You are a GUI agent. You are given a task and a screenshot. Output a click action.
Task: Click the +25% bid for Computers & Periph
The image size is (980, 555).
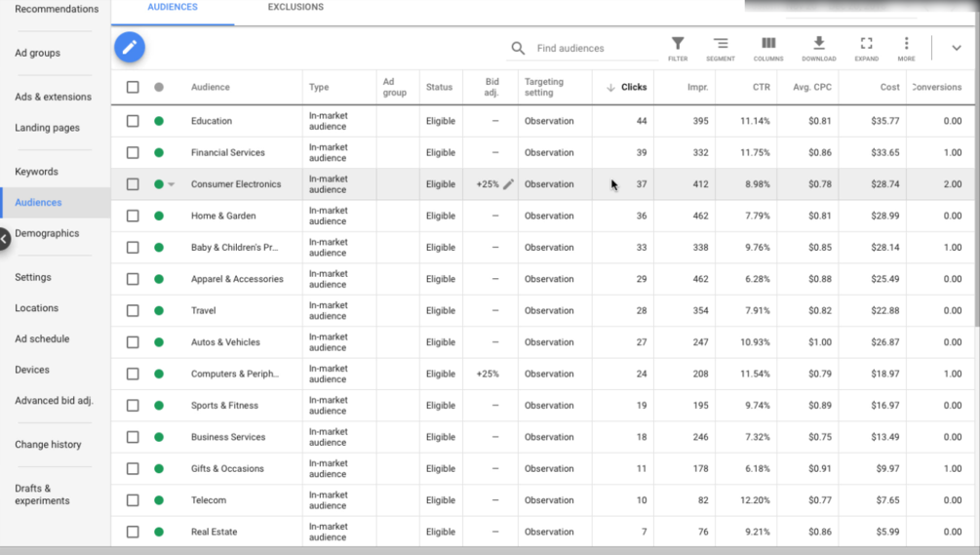(488, 374)
